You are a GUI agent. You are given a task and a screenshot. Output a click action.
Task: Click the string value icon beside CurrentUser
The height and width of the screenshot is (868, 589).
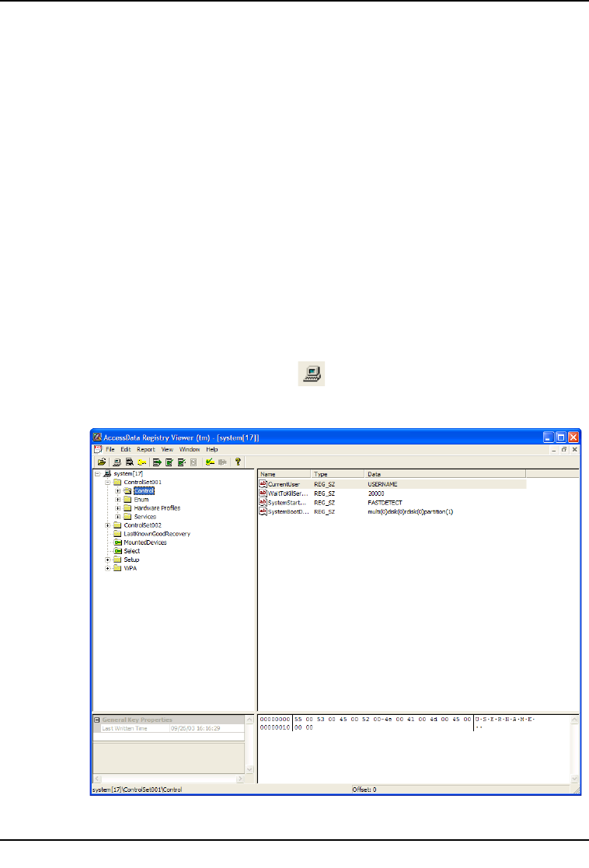coord(263,484)
